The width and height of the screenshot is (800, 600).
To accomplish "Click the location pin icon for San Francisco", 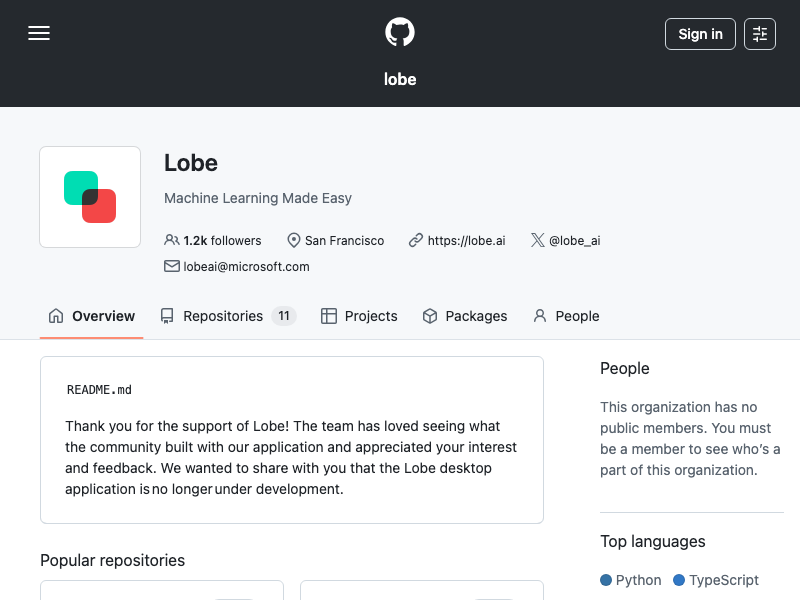I will click(x=293, y=240).
